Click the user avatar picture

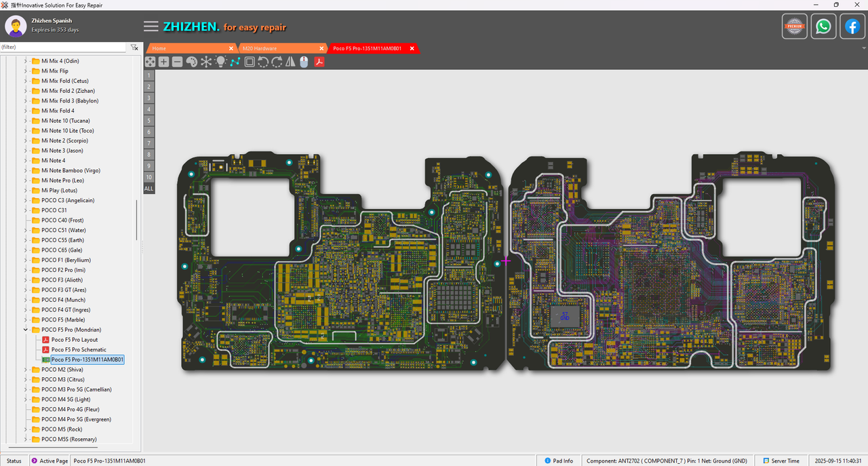tap(16, 26)
